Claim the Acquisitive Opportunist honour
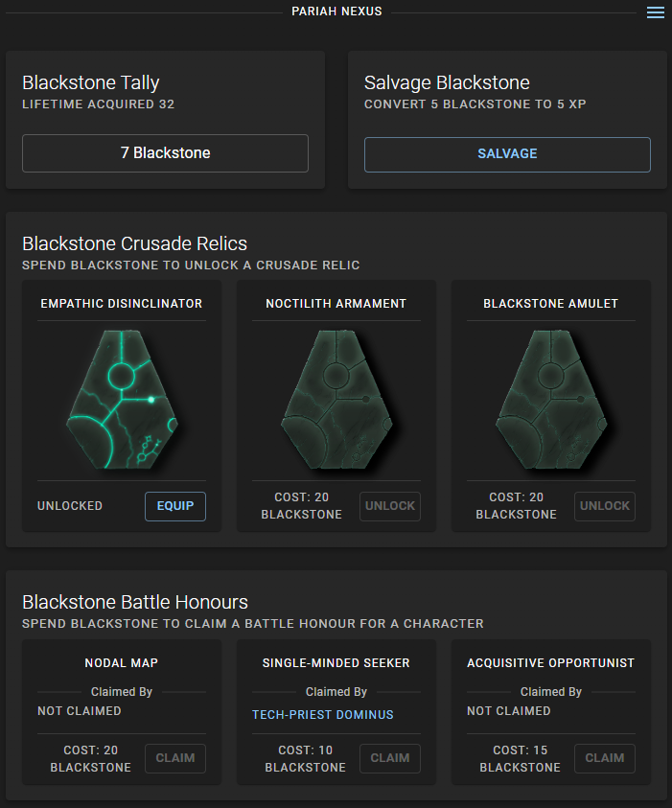 pos(605,758)
